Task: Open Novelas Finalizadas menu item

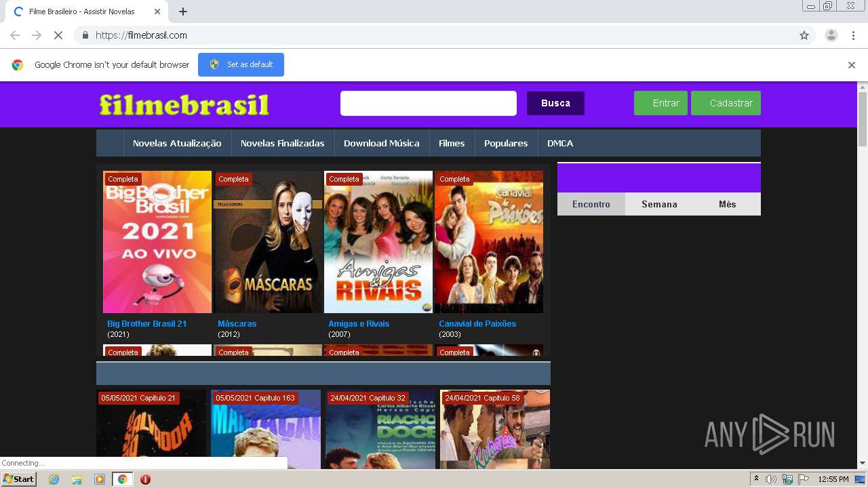Action: 282,143
